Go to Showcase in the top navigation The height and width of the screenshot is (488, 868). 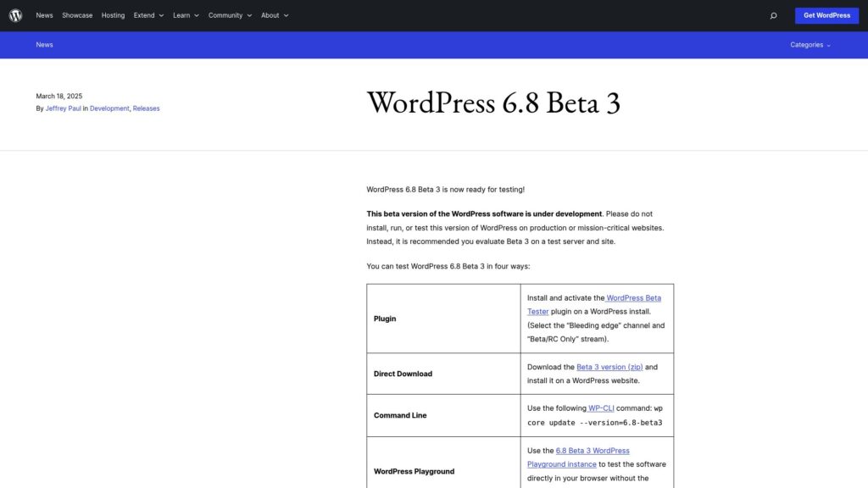tap(77, 15)
